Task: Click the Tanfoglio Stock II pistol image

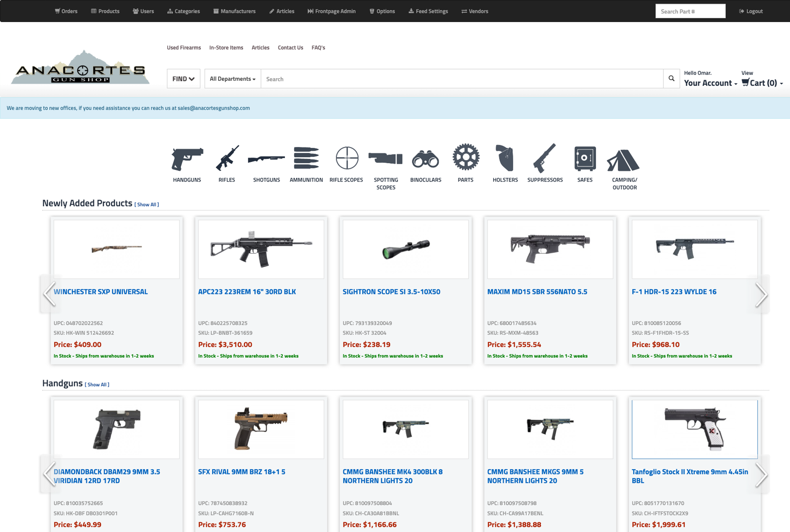Action: [x=695, y=429]
